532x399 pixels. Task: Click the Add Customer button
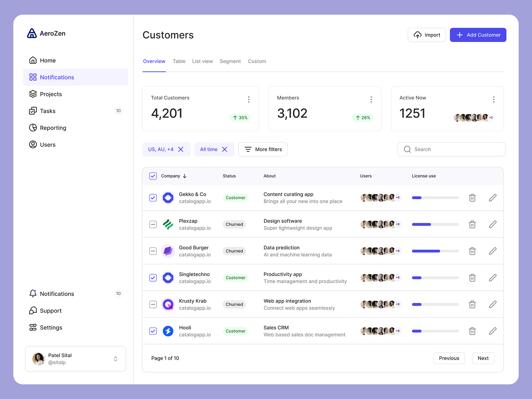coord(478,35)
